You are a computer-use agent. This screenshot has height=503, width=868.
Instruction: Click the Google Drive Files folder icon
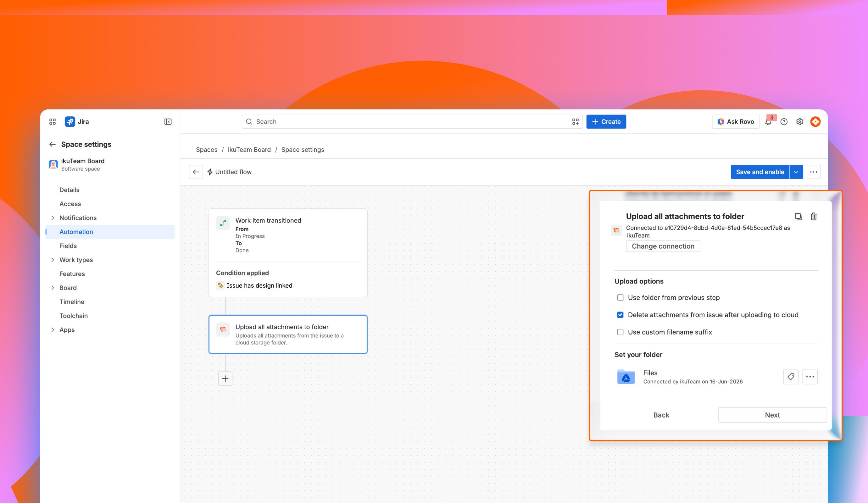pyautogui.click(x=626, y=377)
